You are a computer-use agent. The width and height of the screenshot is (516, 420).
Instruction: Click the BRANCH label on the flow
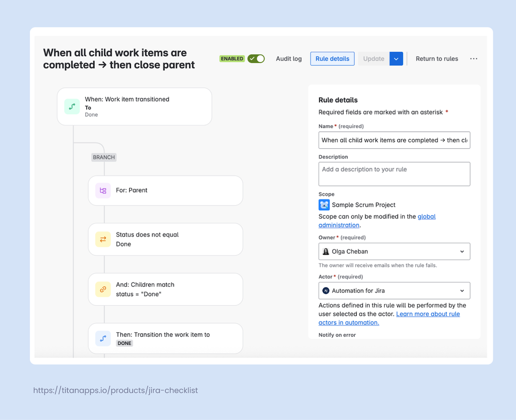104,158
